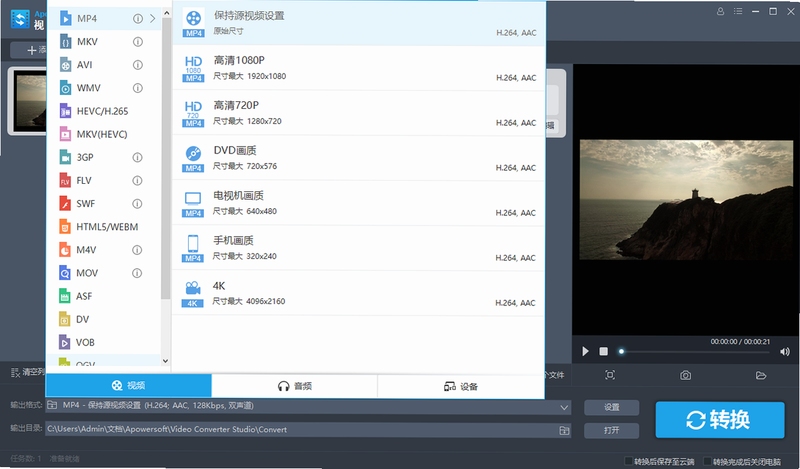Click the 打开 output folder button
The height and width of the screenshot is (469, 800).
coord(611,430)
